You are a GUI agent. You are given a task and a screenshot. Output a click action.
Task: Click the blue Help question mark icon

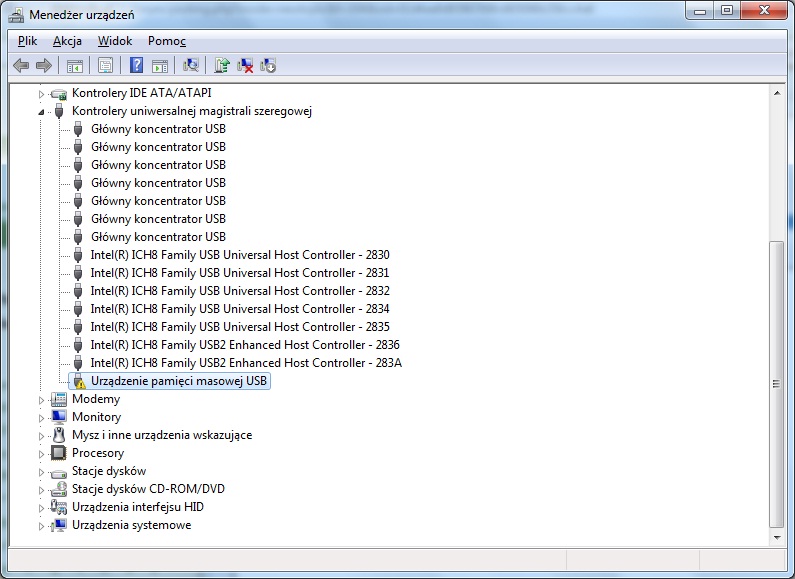coord(136,65)
